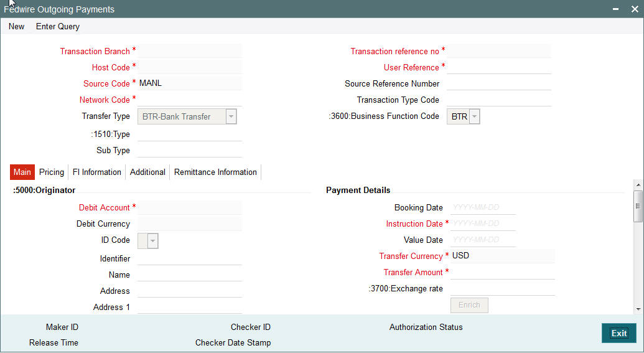This screenshot has height=353, width=644.
Task: Expand the Transfer Type dropdown arrow
Action: click(x=231, y=116)
